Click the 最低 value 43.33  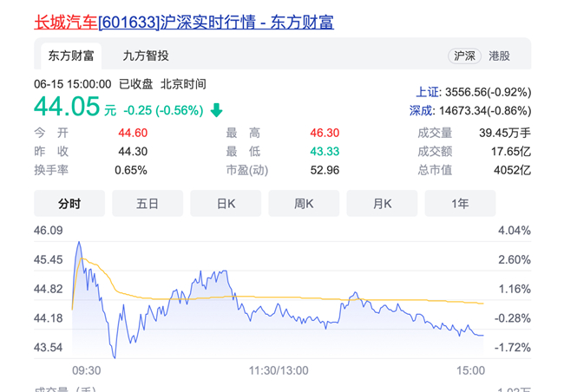(x=325, y=152)
